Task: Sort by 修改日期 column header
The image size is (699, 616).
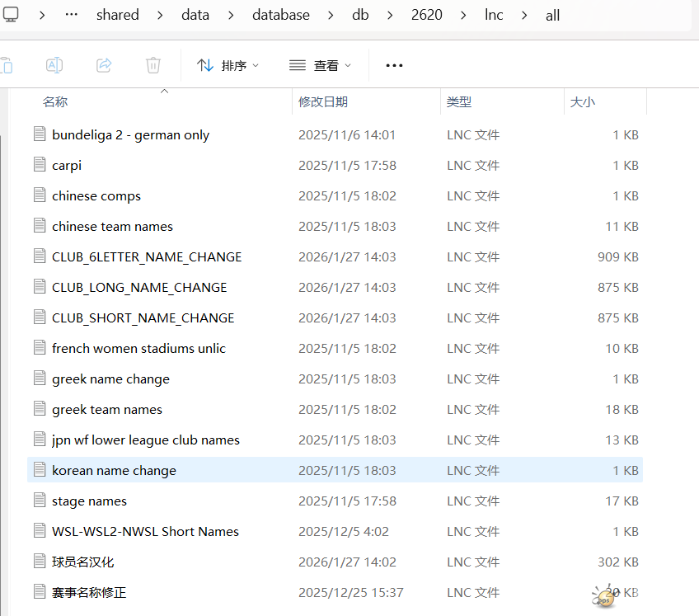Action: (323, 101)
